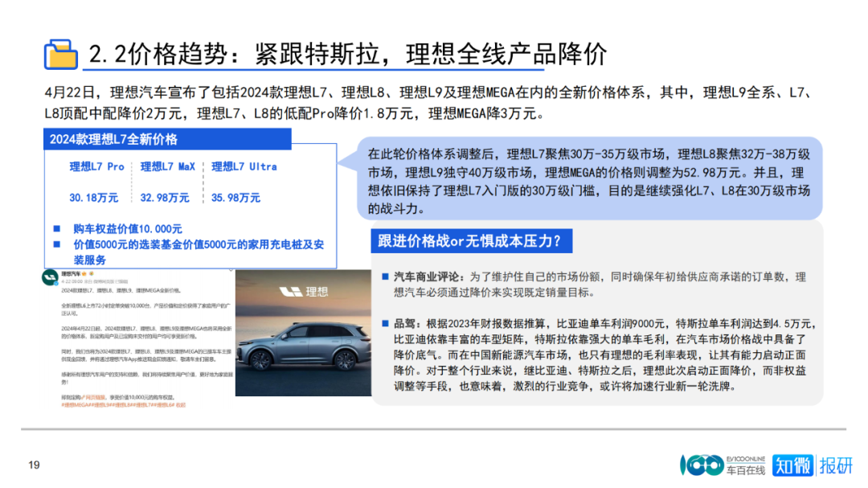Click the 理想汽车 Weibo avatar icon

click(51, 277)
